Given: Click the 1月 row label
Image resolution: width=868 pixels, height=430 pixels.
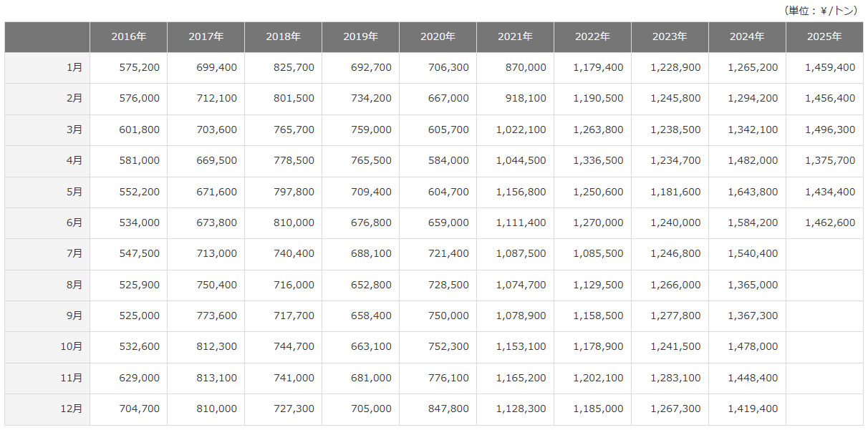Looking at the screenshot, I should coord(74,67).
